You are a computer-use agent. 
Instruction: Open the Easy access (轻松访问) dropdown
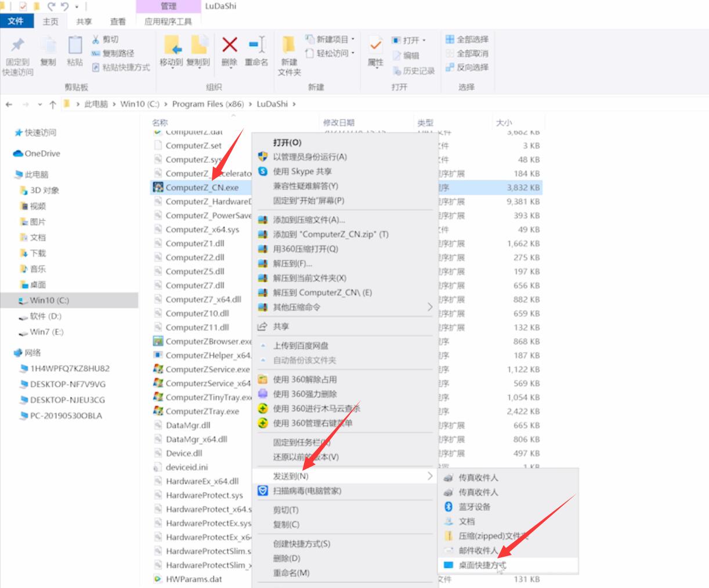(330, 53)
